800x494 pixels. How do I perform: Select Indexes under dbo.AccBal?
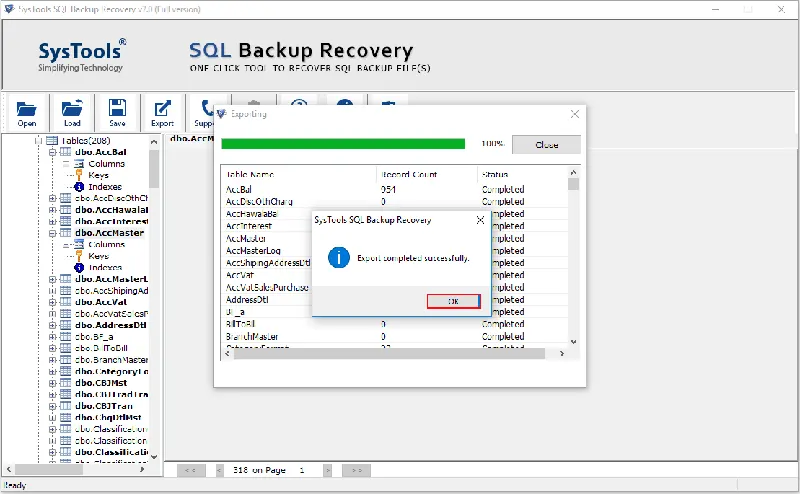click(x=105, y=187)
